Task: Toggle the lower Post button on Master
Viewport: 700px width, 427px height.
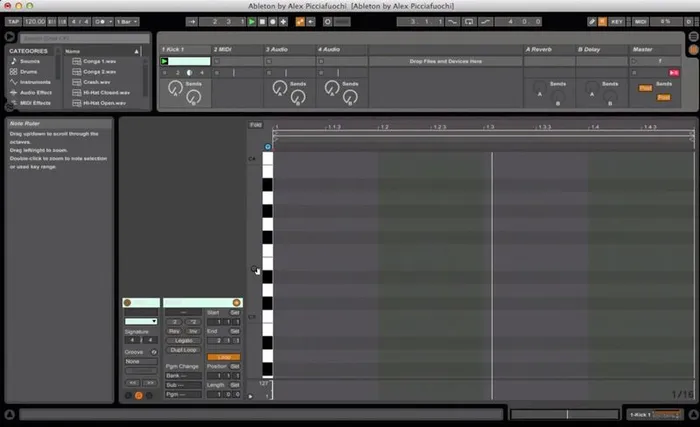Action: click(663, 97)
